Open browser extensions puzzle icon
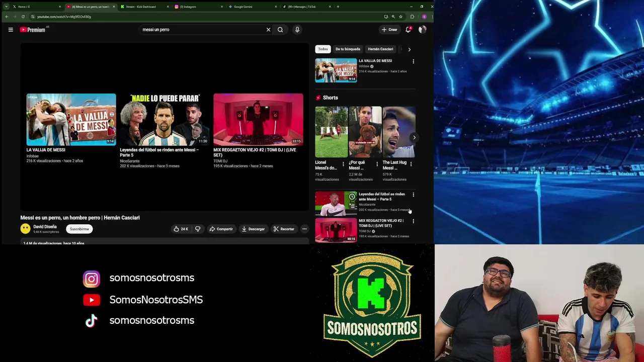The width and height of the screenshot is (644, 362). pyautogui.click(x=412, y=17)
